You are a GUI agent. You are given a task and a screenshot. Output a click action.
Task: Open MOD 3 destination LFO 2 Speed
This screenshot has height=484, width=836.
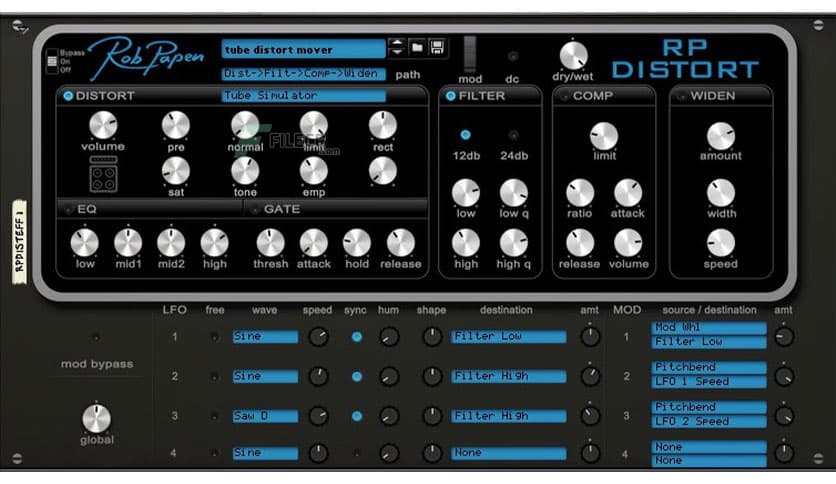coord(709,422)
